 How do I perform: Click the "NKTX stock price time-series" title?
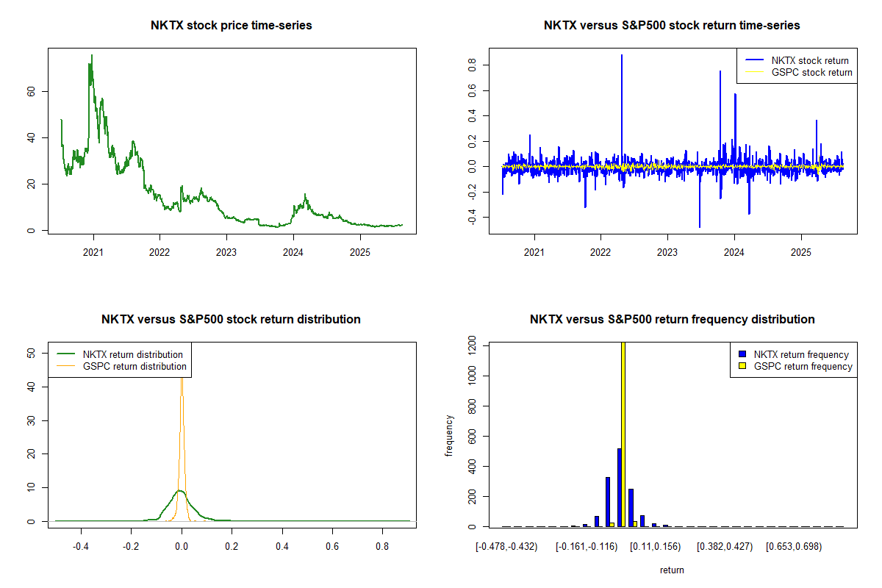[x=232, y=26]
